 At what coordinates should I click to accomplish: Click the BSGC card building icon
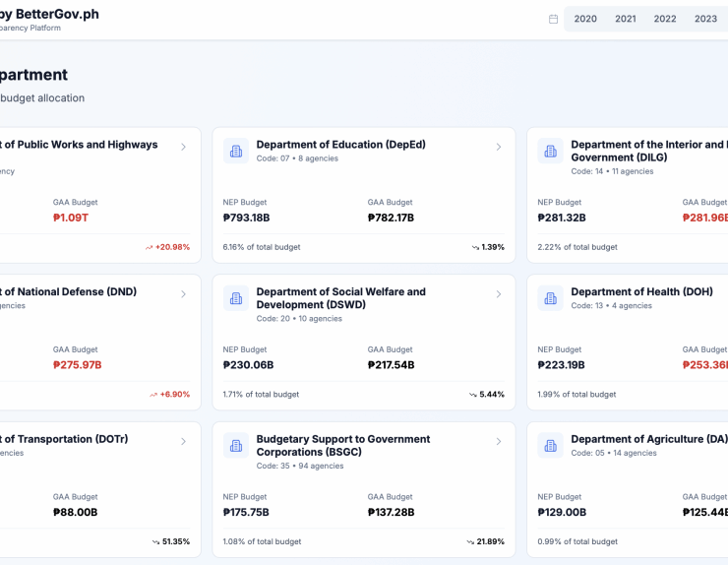236,446
